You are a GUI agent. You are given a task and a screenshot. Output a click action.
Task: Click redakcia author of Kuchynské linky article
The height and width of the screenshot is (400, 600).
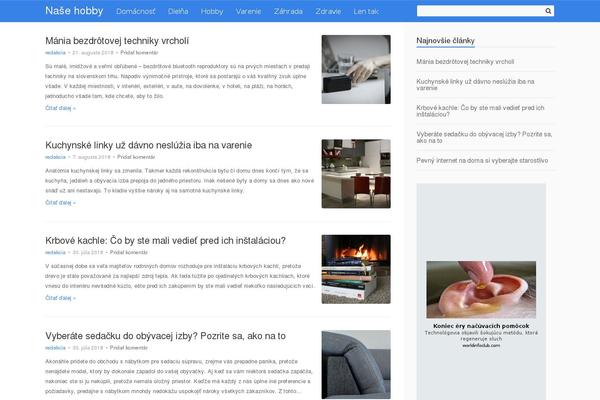[x=55, y=157]
